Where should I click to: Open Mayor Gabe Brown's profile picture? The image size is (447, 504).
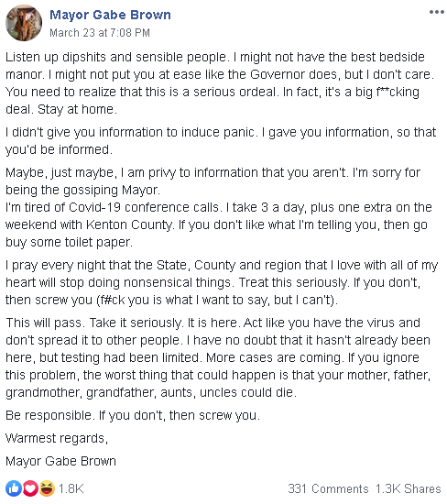[x=24, y=23]
